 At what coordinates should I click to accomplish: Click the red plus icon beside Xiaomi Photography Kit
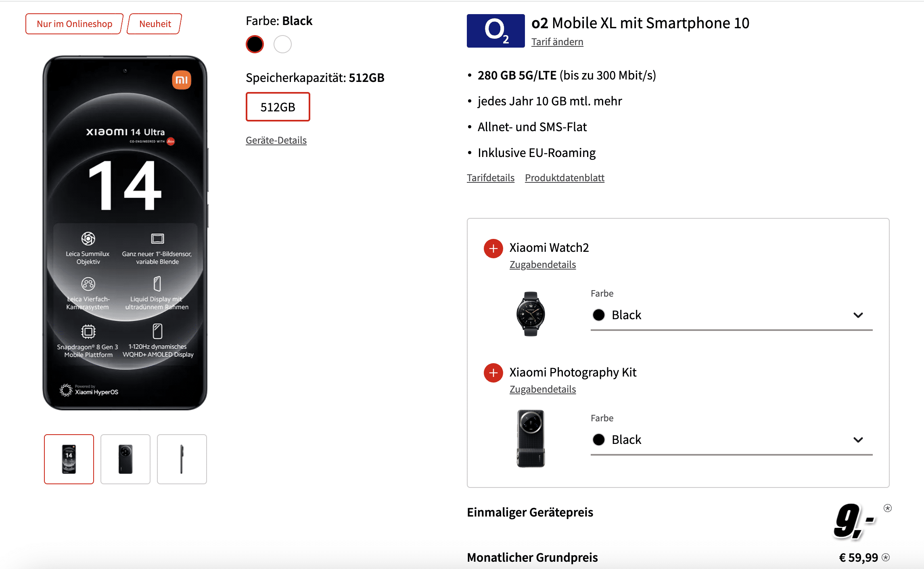[x=493, y=373]
